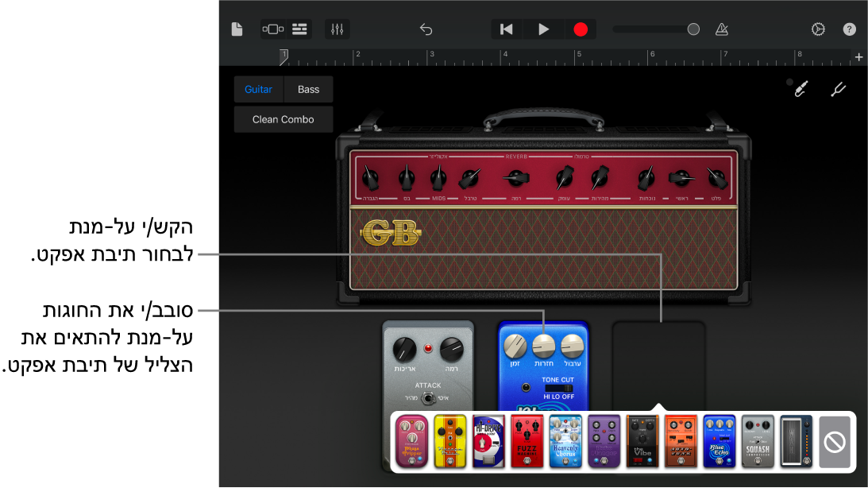Choose the wah pedal in picker
868x488 pixels.
coord(796,442)
